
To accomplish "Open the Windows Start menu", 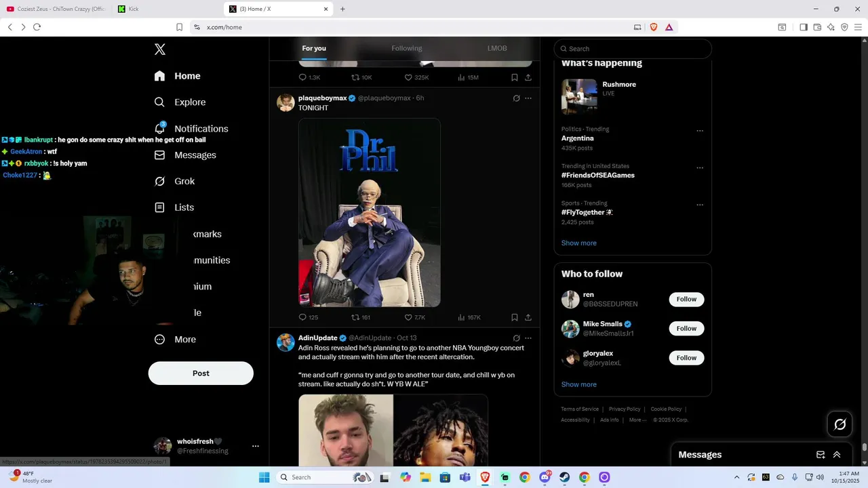I will [264, 477].
